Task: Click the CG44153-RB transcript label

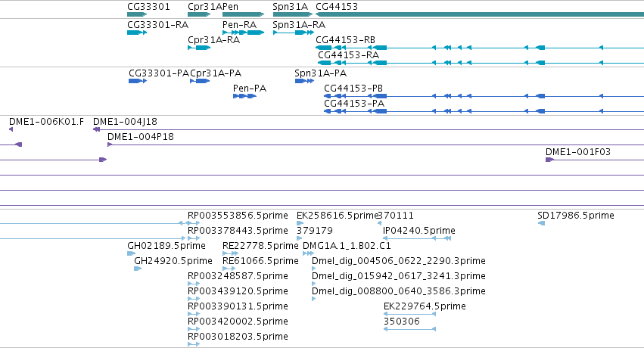Action: (x=345, y=40)
